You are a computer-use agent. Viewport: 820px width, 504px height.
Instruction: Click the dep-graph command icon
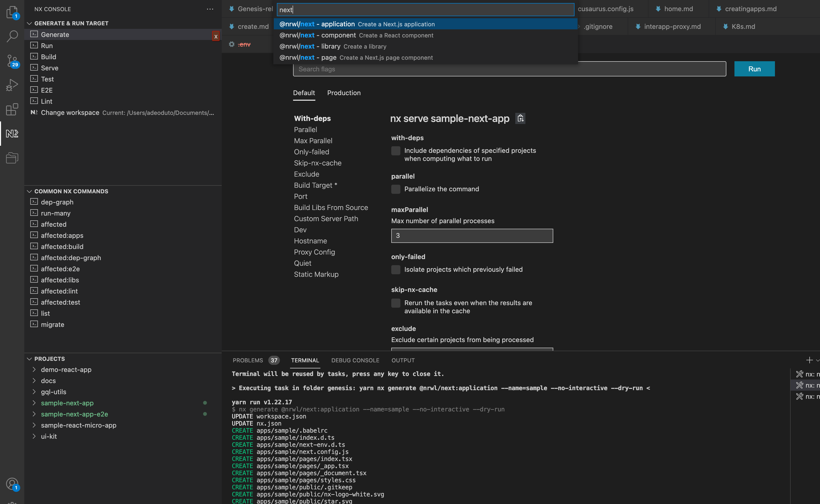pyautogui.click(x=33, y=201)
